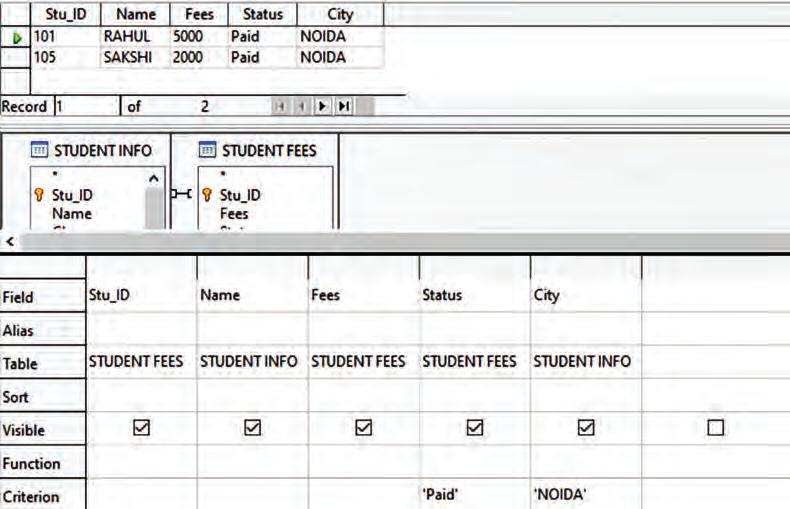Click relation join line between tables
The height and width of the screenshot is (509, 790).
pos(182,194)
